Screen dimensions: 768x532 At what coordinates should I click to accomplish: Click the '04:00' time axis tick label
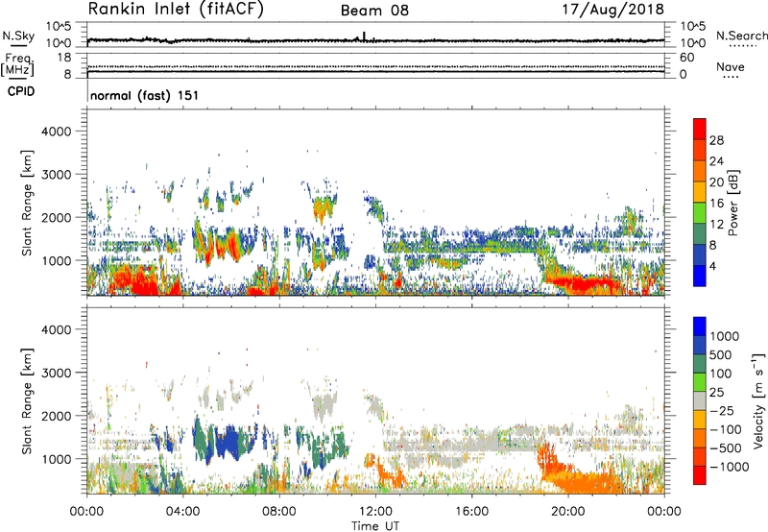click(x=182, y=512)
